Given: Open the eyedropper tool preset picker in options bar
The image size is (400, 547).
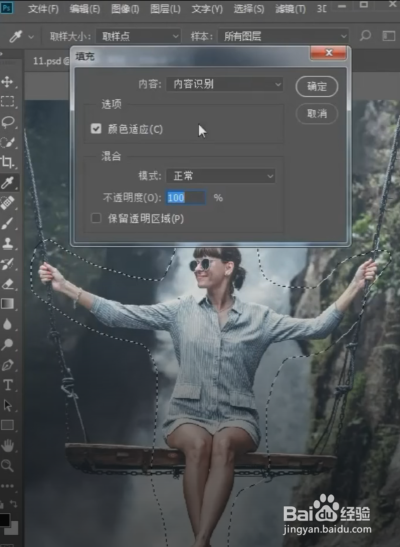Looking at the screenshot, I should coord(31,36).
